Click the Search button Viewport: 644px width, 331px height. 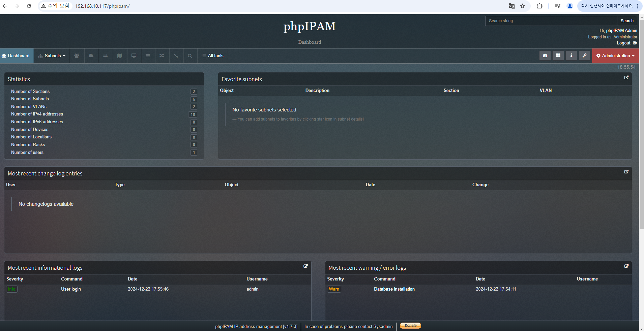click(627, 21)
